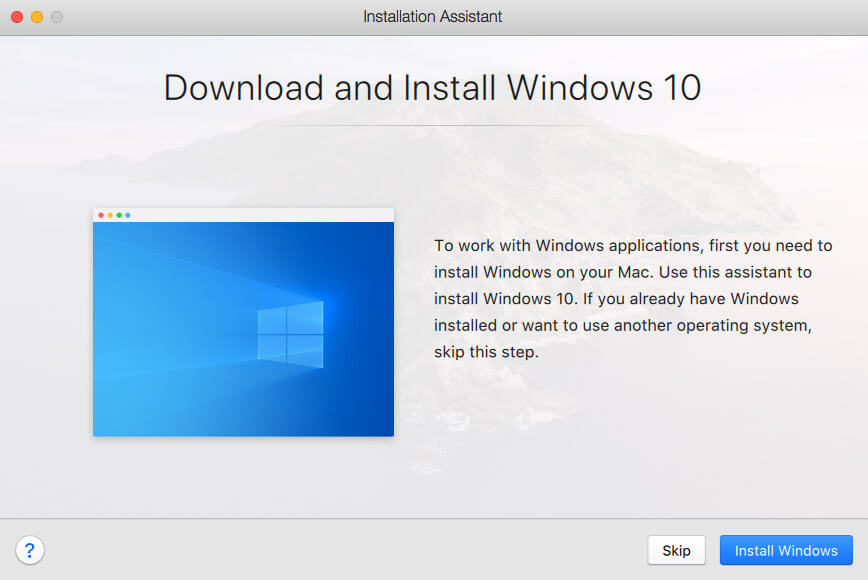Click the tiny green dot in the illustration

point(119,215)
